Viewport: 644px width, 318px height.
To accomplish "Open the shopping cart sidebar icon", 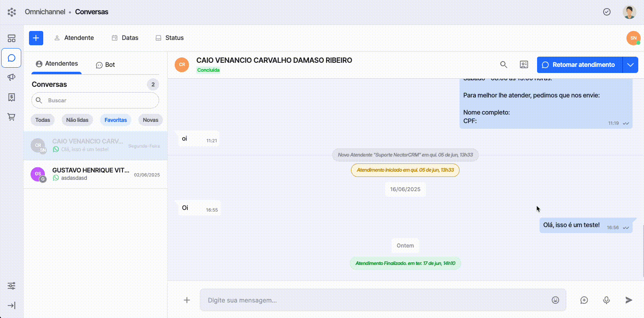I will (11, 117).
